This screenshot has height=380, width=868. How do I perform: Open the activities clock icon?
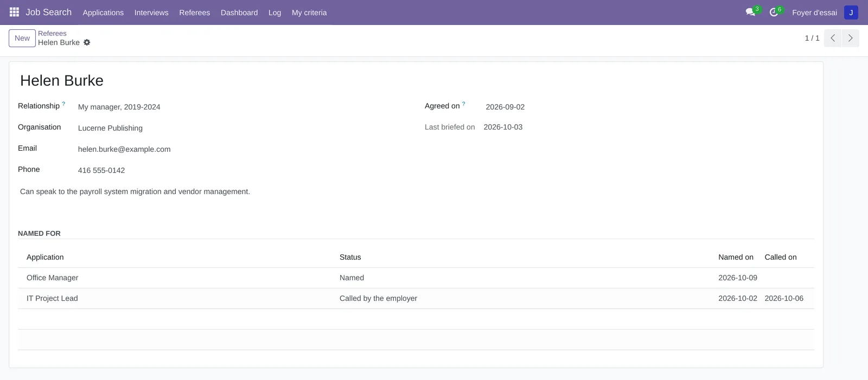(774, 12)
